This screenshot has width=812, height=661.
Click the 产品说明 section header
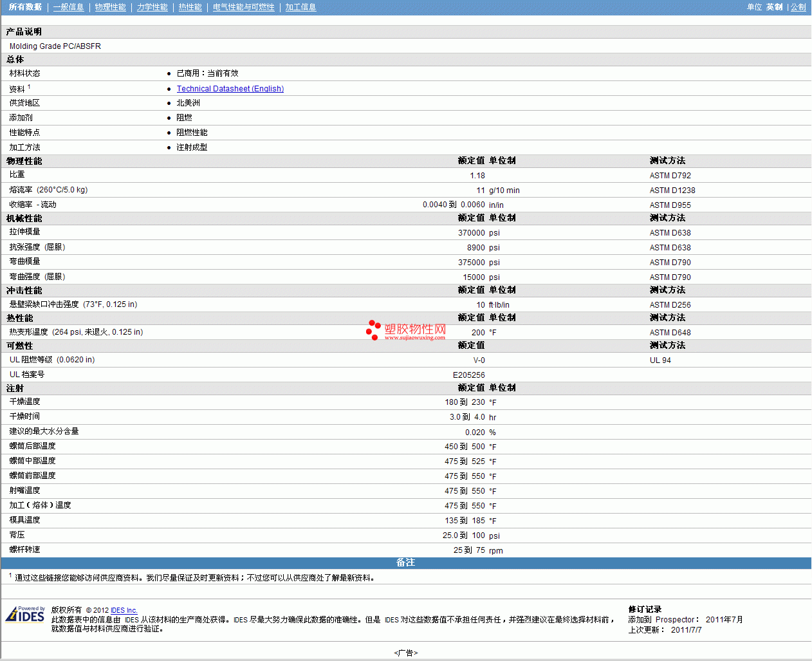tap(24, 32)
